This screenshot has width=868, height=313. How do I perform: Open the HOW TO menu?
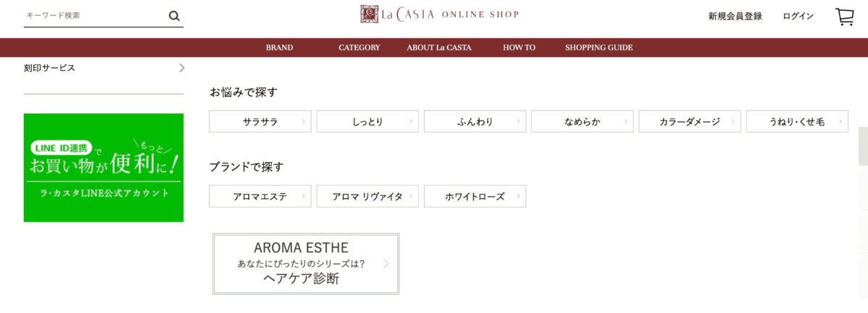(519, 48)
